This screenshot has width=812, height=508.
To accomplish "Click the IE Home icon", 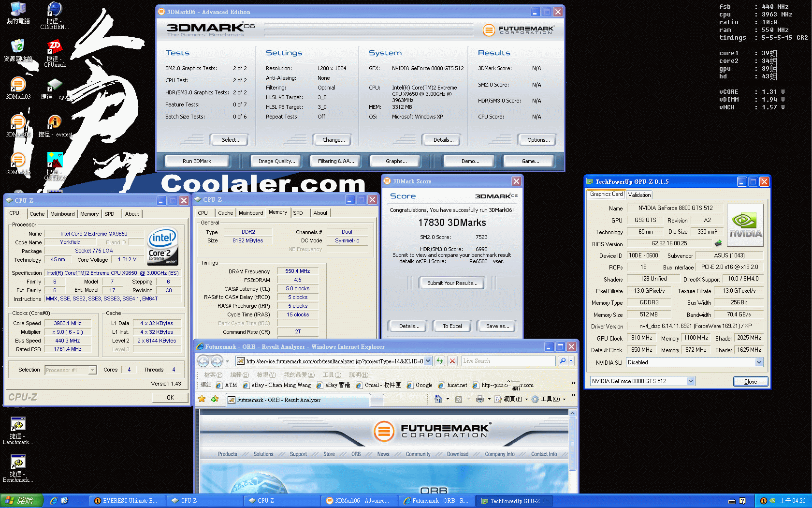I will point(438,399).
